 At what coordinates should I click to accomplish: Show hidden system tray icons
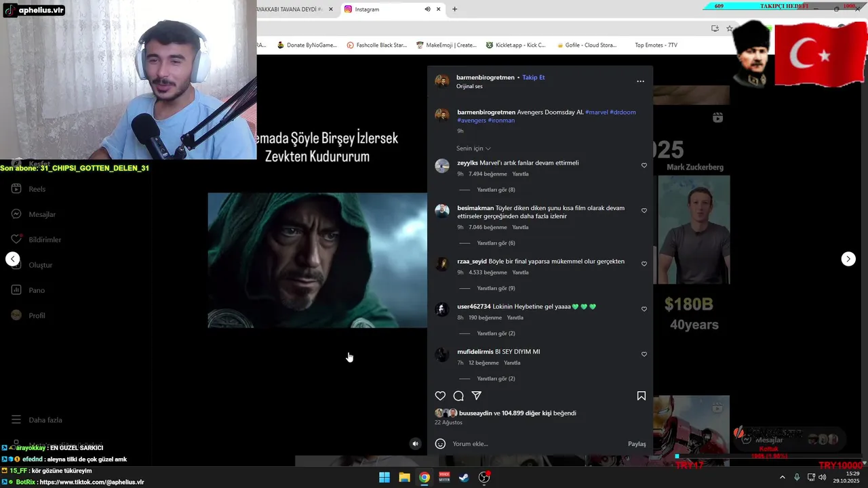coord(782,477)
